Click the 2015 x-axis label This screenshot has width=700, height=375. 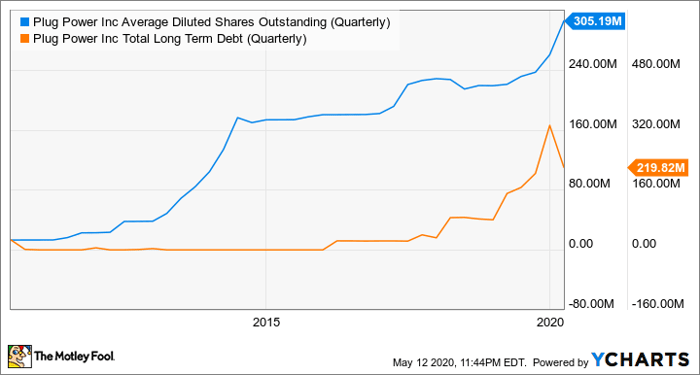(266, 323)
